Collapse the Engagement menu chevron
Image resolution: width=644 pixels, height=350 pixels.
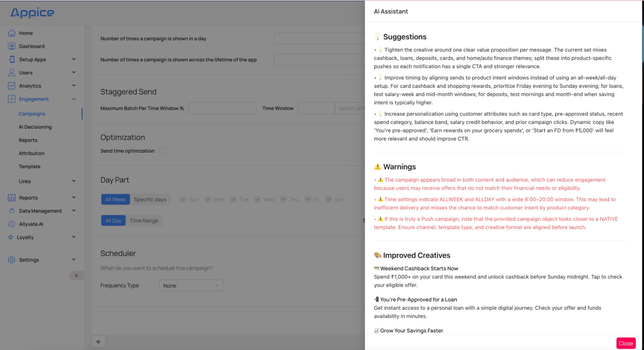(x=74, y=99)
